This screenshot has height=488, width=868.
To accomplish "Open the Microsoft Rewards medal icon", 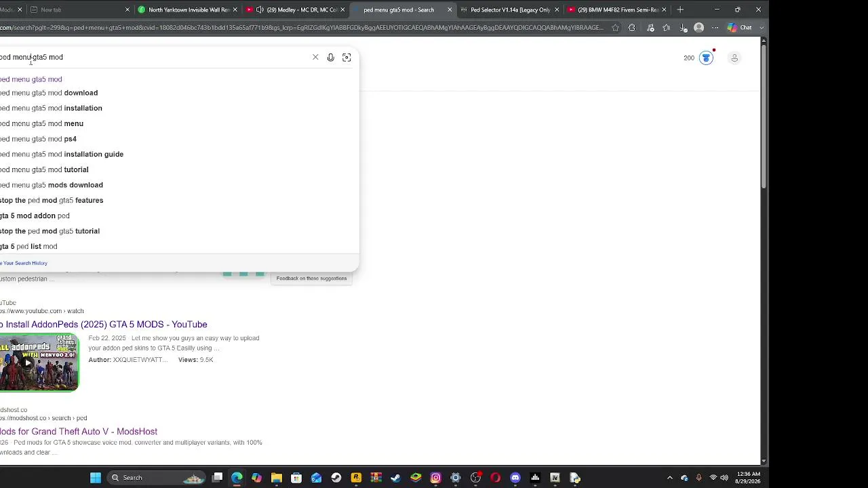I will 706,58.
